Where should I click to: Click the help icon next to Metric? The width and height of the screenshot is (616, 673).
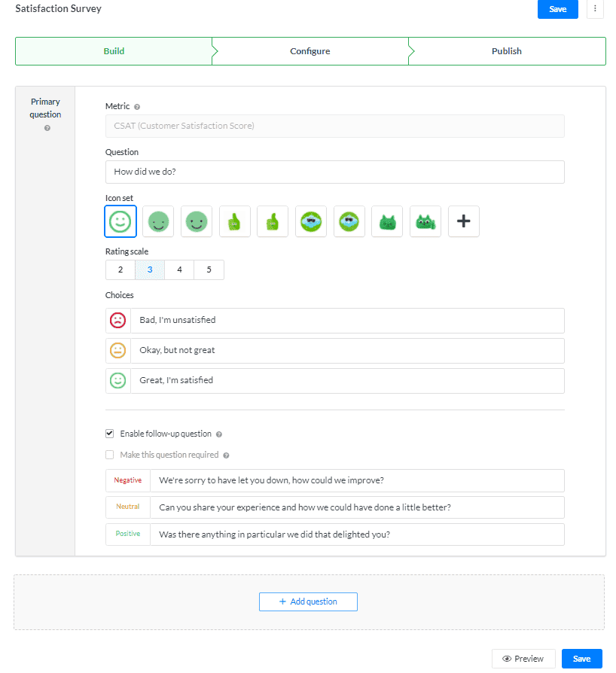(x=137, y=107)
